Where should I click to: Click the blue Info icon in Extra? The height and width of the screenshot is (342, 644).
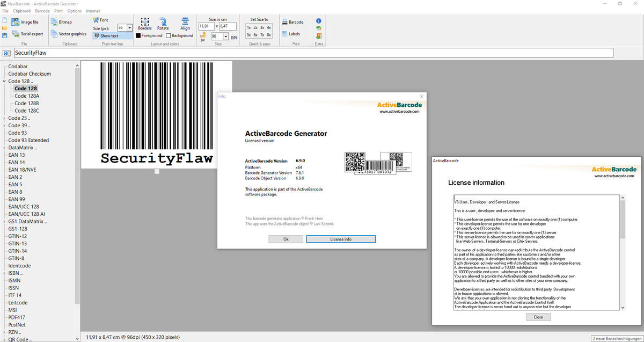point(319,20)
